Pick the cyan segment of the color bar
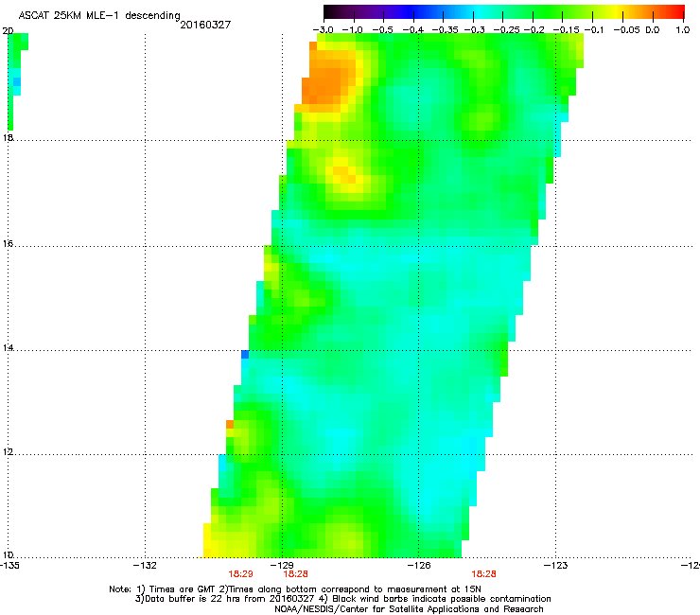Viewport: 700px width, 615px height. [480, 11]
